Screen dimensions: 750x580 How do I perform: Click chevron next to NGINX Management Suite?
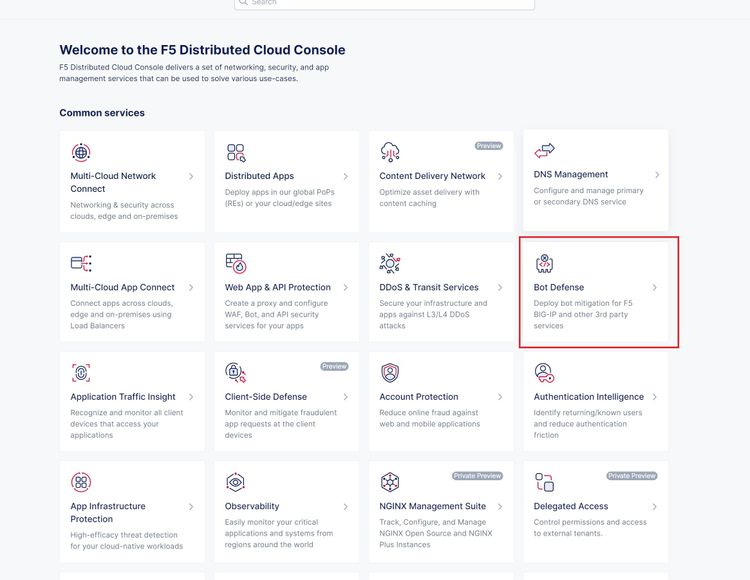(500, 507)
